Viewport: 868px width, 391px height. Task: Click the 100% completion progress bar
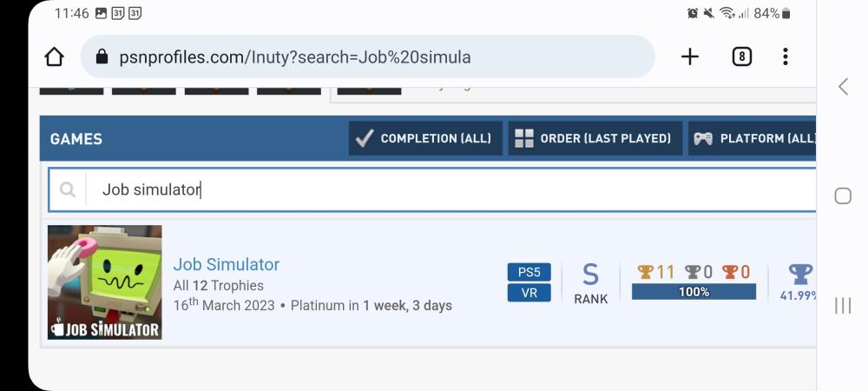(694, 292)
